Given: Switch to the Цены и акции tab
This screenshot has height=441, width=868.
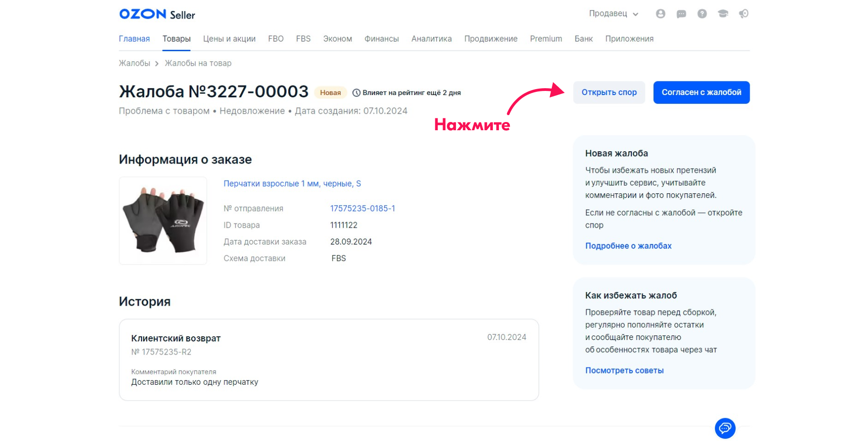Looking at the screenshot, I should [x=229, y=39].
